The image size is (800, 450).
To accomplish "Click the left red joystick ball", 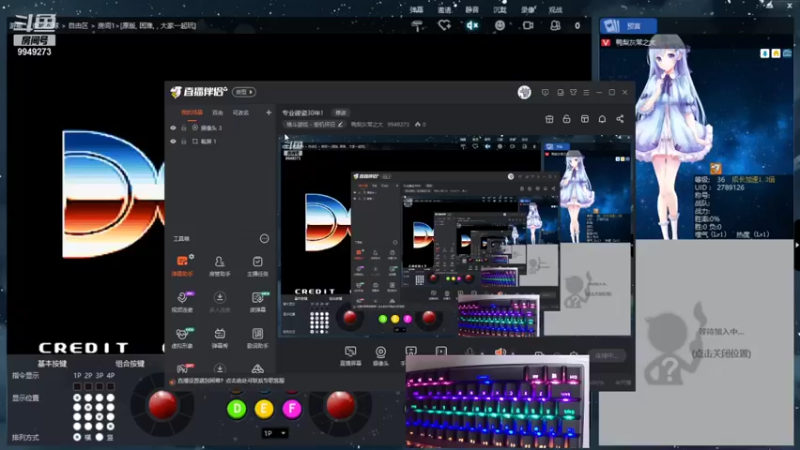I will click(x=162, y=405).
